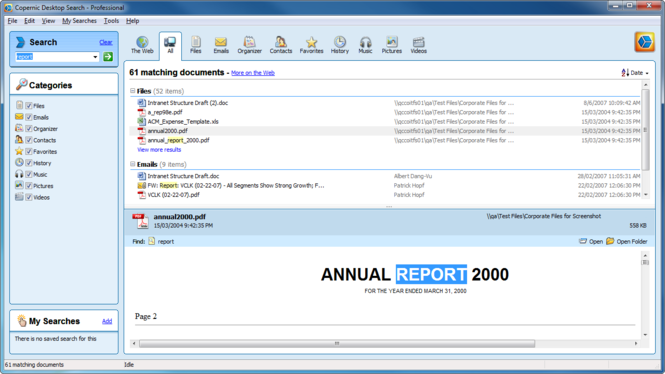Click the Pictures category icon
The height and width of the screenshot is (374, 665).
coord(20,185)
